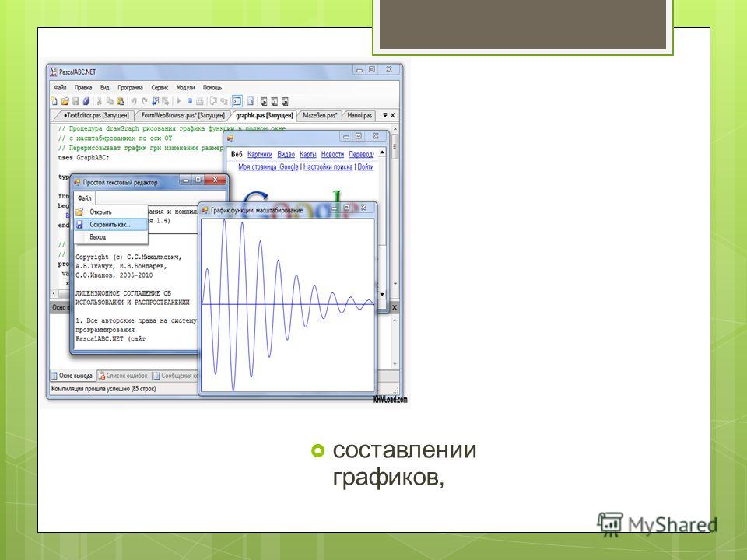This screenshot has height=560, width=747.
Task: Click the Redo arrow icon
Action: coord(145,101)
